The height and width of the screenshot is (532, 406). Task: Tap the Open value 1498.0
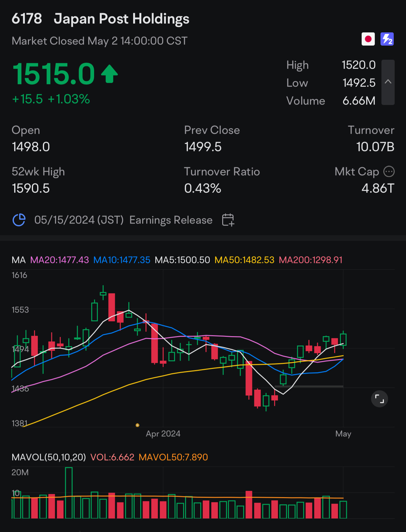click(x=31, y=147)
